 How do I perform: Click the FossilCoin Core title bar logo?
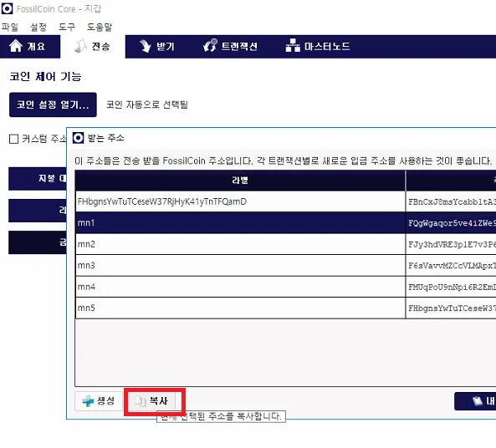(x=8, y=8)
